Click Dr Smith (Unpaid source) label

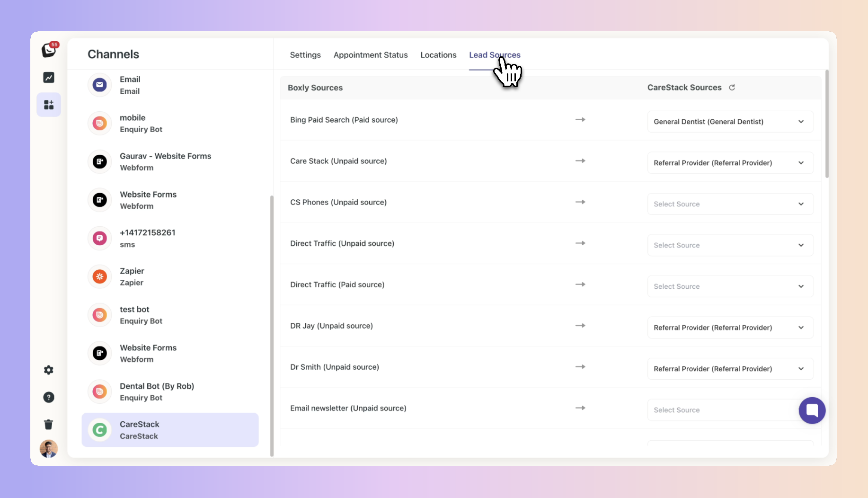tap(335, 367)
